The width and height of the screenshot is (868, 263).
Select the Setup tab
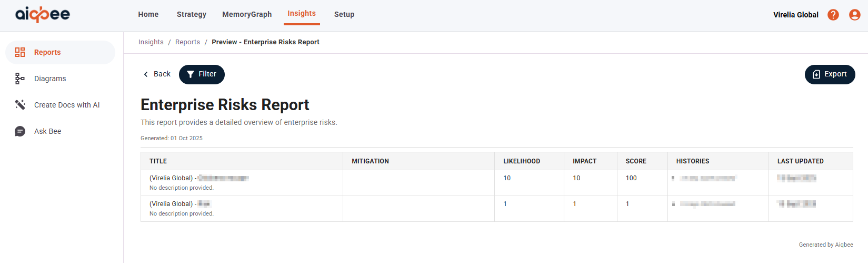click(344, 14)
